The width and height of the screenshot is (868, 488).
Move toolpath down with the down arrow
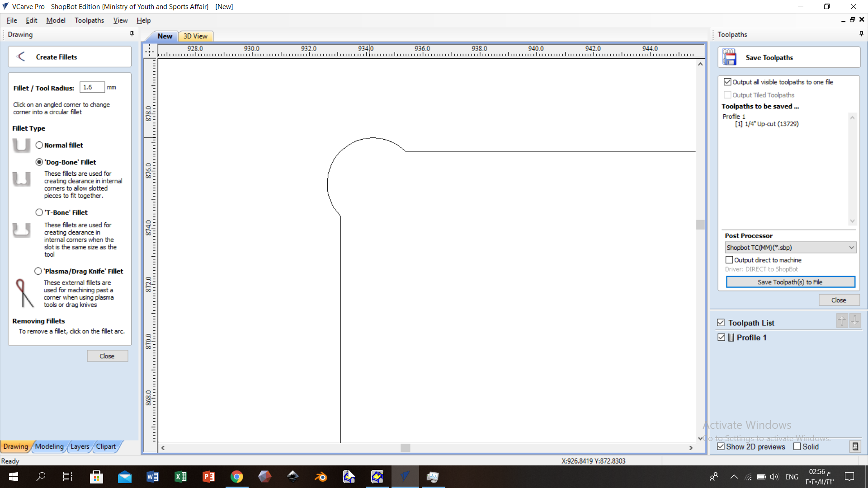tap(854, 321)
